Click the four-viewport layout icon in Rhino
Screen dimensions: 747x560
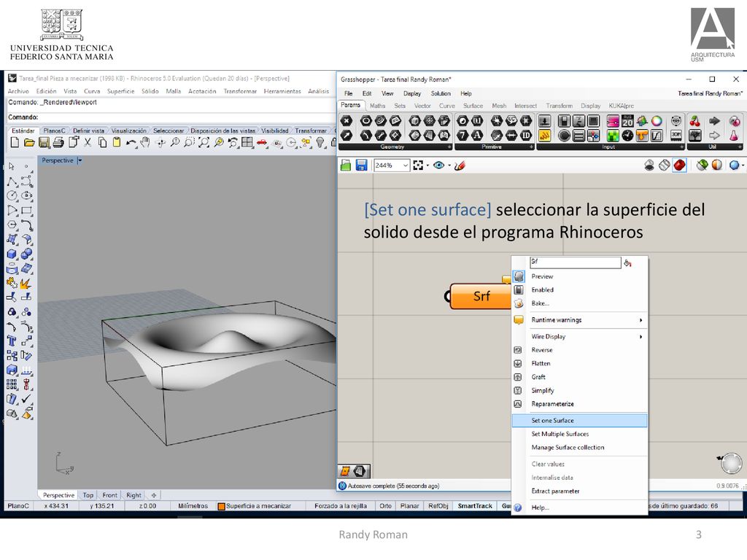[247, 142]
